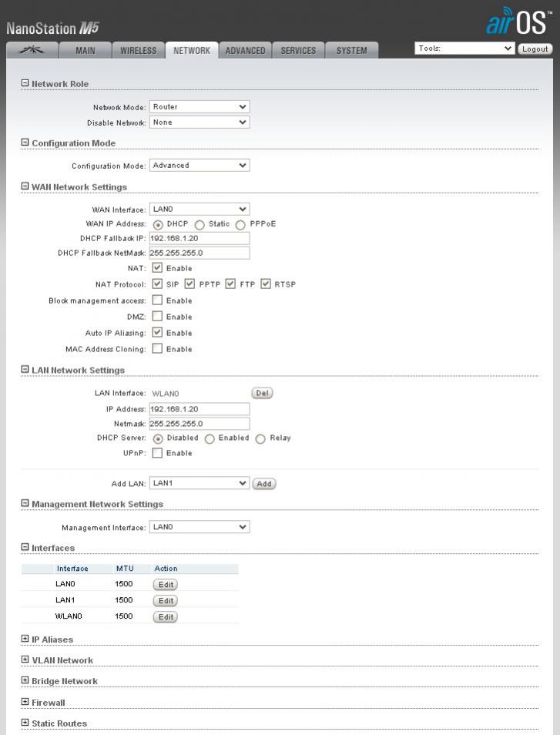
Task: Click the DHCP Fallback IP field
Action: (x=200, y=238)
